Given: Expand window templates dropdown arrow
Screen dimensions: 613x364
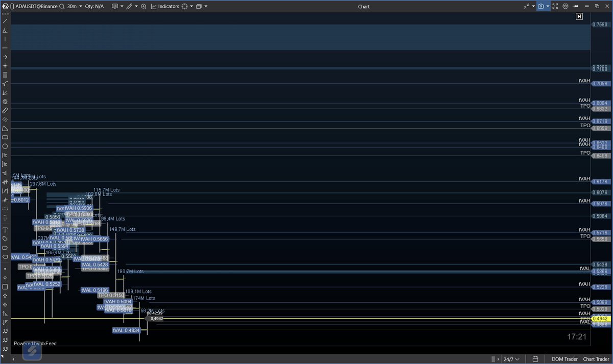Looking at the screenshot, I should 206,7.
